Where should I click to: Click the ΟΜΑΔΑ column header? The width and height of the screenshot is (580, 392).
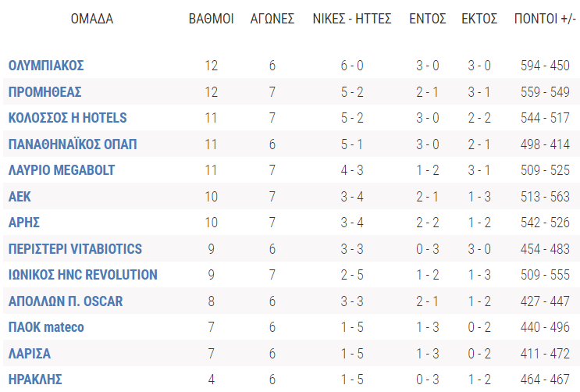[x=91, y=20]
